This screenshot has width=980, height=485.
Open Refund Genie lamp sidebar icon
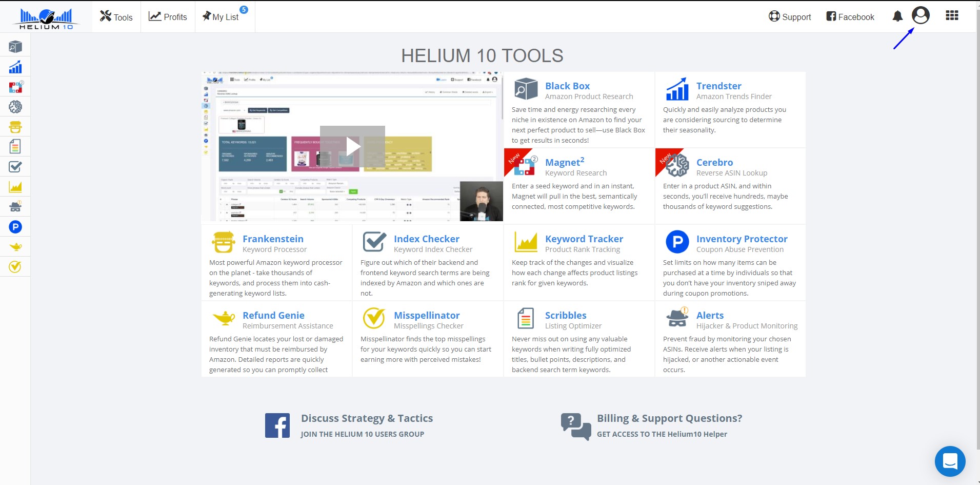[x=15, y=247]
